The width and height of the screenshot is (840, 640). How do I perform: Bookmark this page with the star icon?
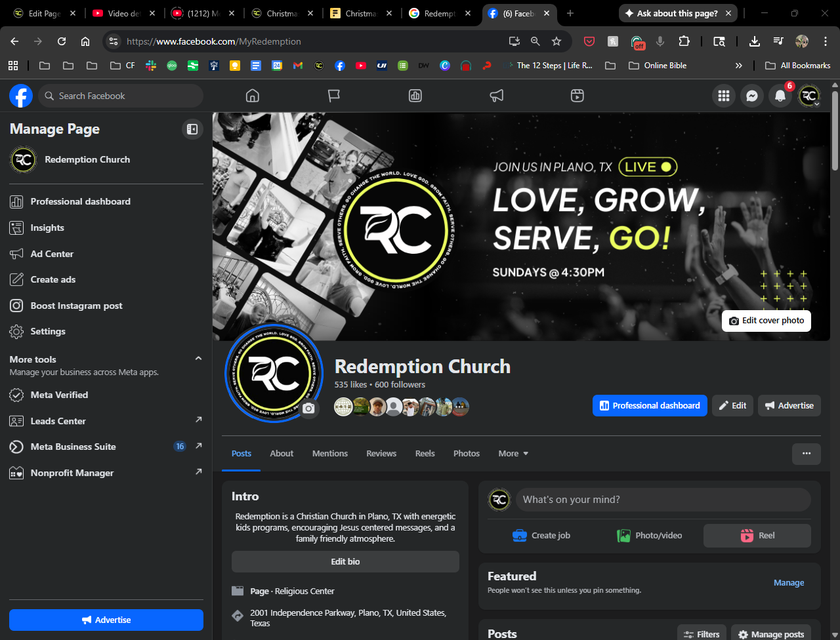(556, 41)
